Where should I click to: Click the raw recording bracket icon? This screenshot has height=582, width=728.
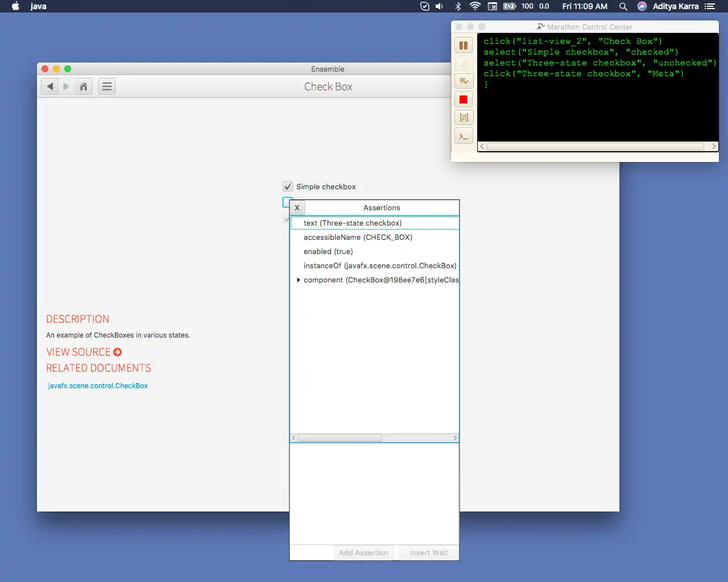(464, 118)
